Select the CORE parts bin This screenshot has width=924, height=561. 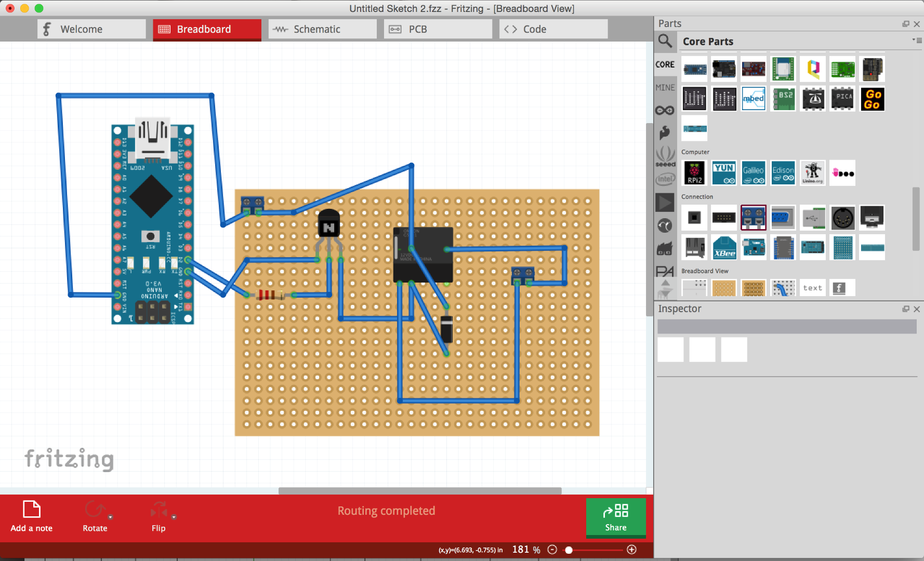[665, 64]
